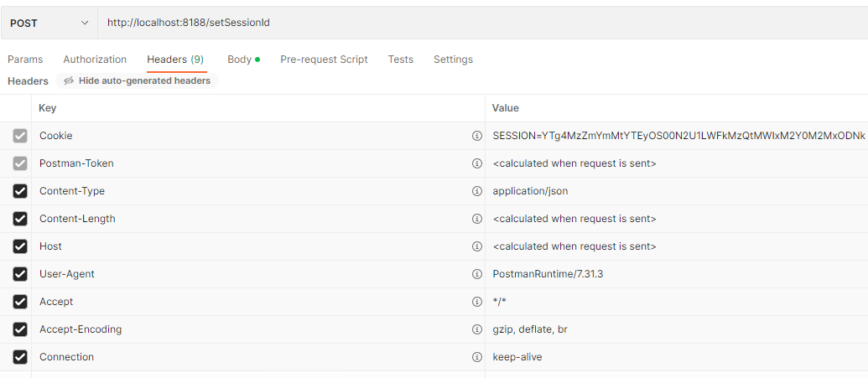
Task: Click the info icon on Host row
Action: click(477, 246)
